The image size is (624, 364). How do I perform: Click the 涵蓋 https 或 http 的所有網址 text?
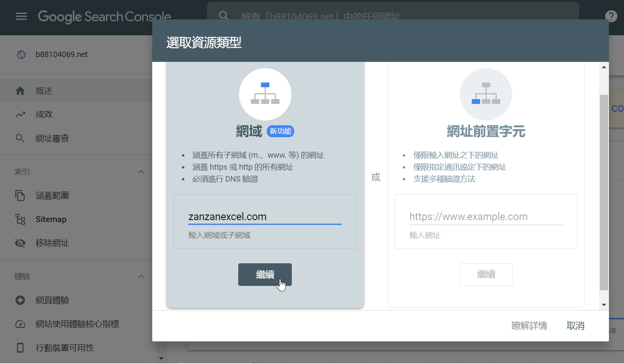(x=243, y=167)
